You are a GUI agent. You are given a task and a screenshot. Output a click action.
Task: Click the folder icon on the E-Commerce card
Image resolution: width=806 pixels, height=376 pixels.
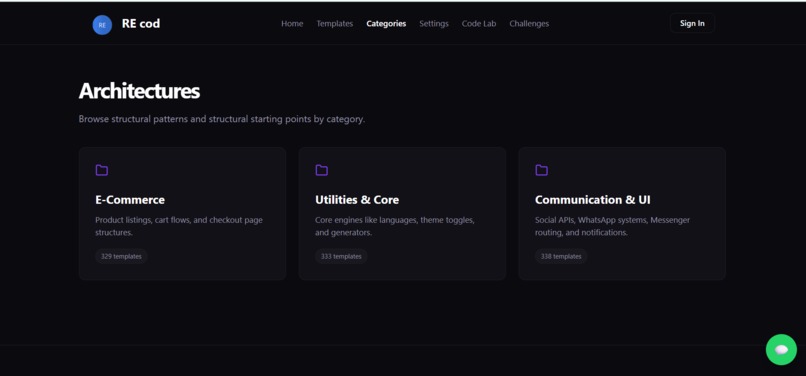[x=102, y=170]
